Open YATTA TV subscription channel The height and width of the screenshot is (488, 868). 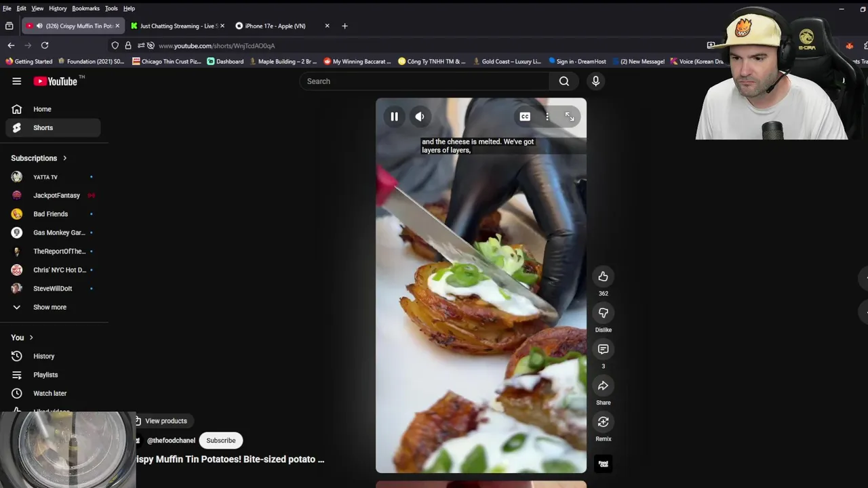click(53, 177)
